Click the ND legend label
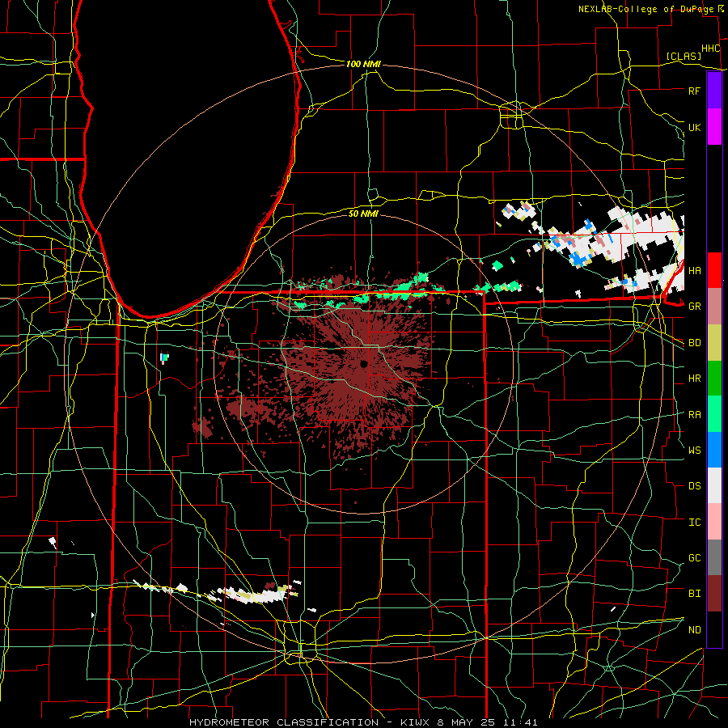728x728 pixels. click(x=694, y=629)
